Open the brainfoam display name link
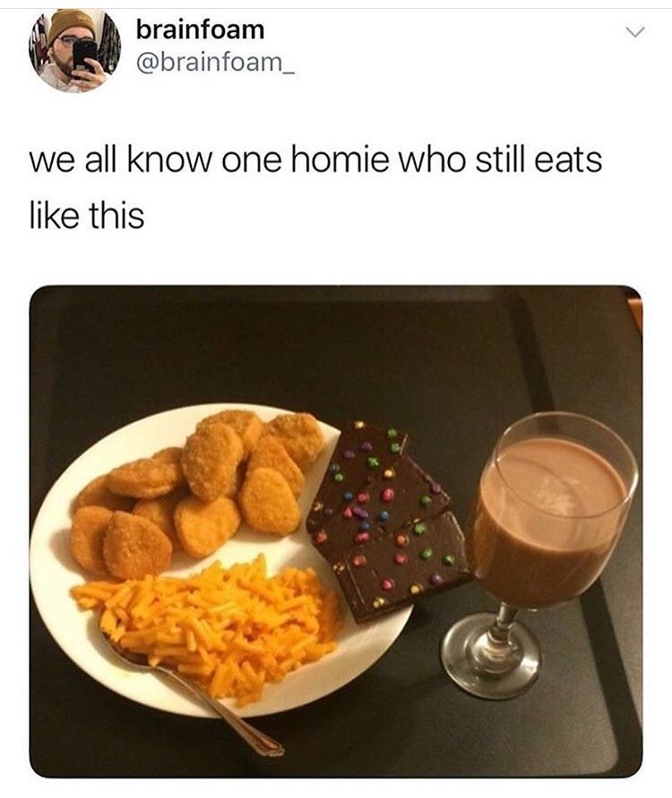Image resolution: width=672 pixels, height=798 pixels. (200, 30)
